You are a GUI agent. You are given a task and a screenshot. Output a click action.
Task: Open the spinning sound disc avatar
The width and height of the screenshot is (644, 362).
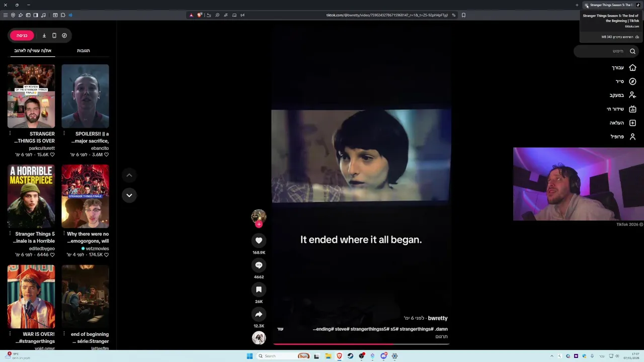click(x=259, y=338)
